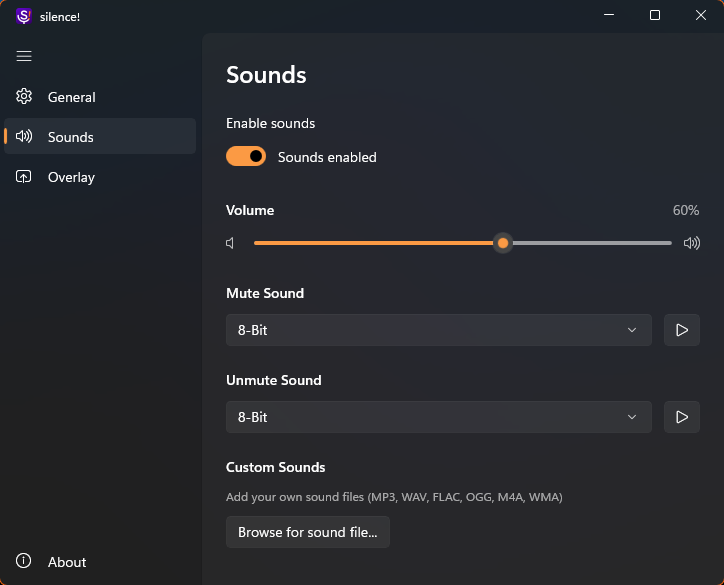Click the silence! app logo icon
The image size is (724, 585).
click(23, 17)
